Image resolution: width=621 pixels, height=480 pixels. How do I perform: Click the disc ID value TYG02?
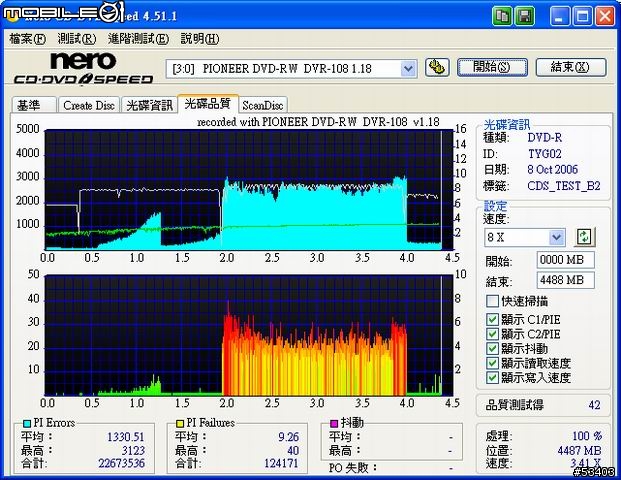tap(545, 154)
